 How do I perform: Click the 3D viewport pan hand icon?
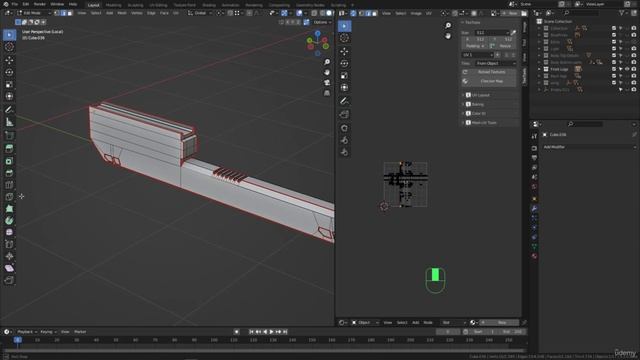(x=327, y=72)
